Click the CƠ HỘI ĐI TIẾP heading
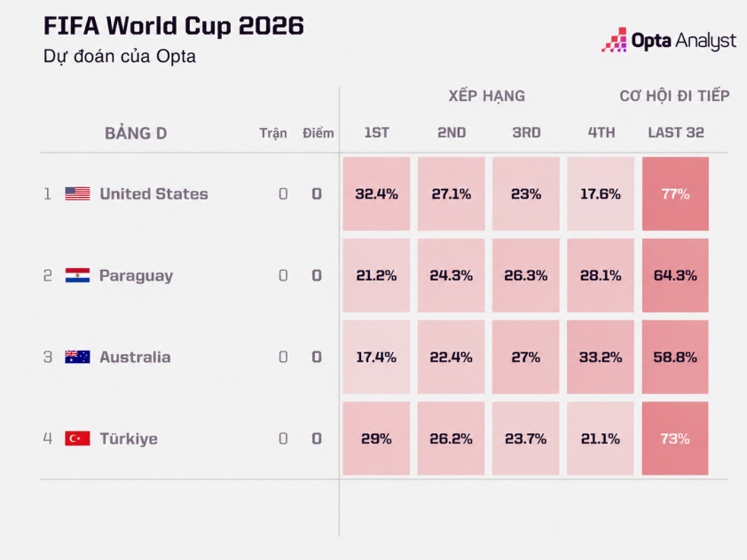 (x=674, y=96)
